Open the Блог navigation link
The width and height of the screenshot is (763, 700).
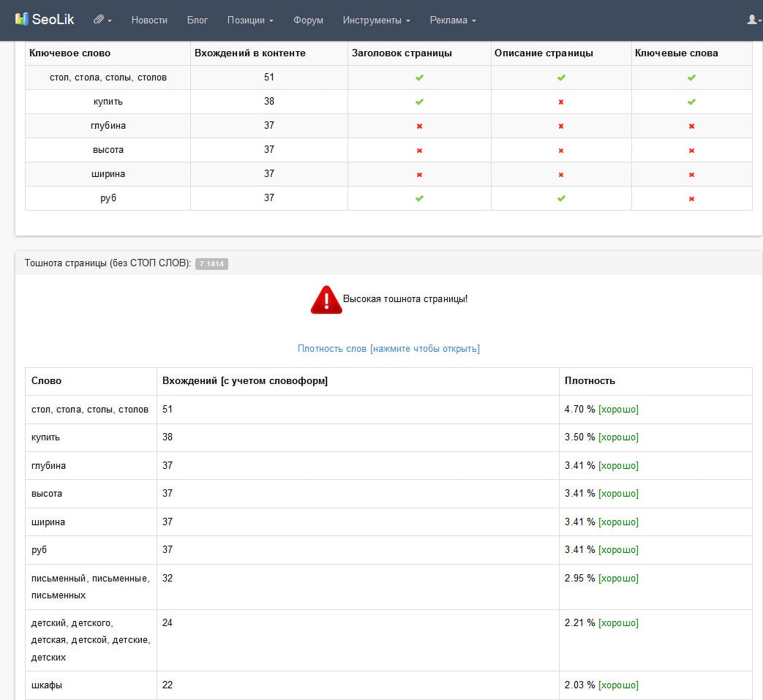(x=198, y=20)
